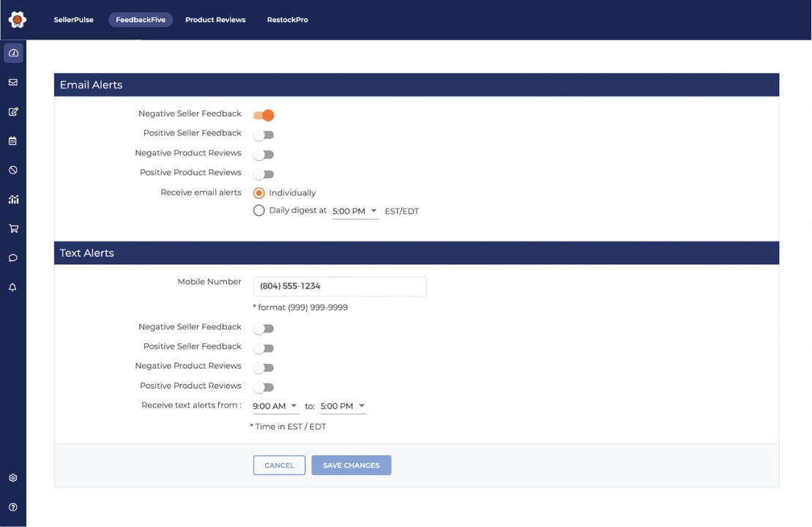Viewport: 812px width, 527px height.
Task: Switch to the SellerPulse tab
Action: [73, 20]
